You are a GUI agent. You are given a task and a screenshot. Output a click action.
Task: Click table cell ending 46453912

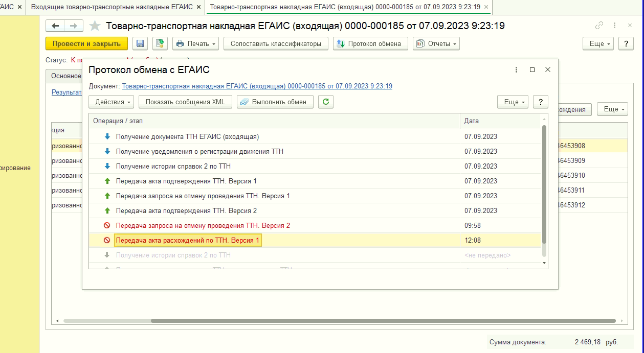click(592, 205)
